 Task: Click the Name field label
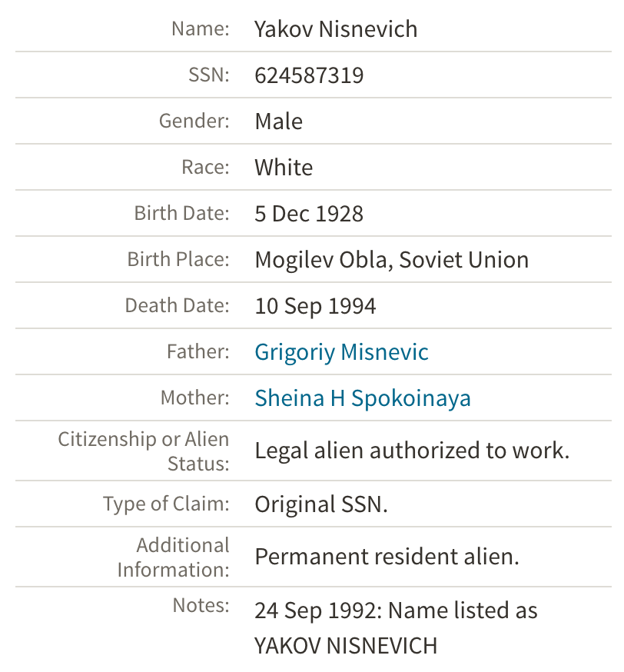point(200,29)
